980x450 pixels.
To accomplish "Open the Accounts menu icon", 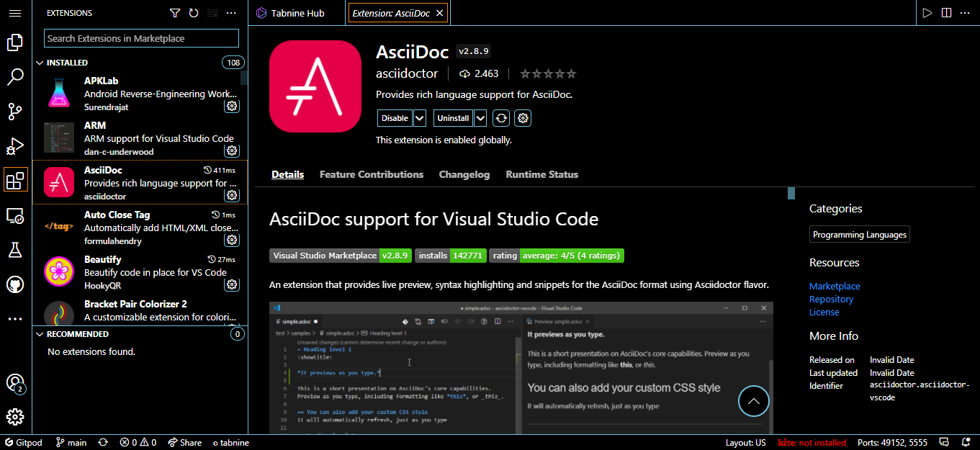I will pos(15,383).
